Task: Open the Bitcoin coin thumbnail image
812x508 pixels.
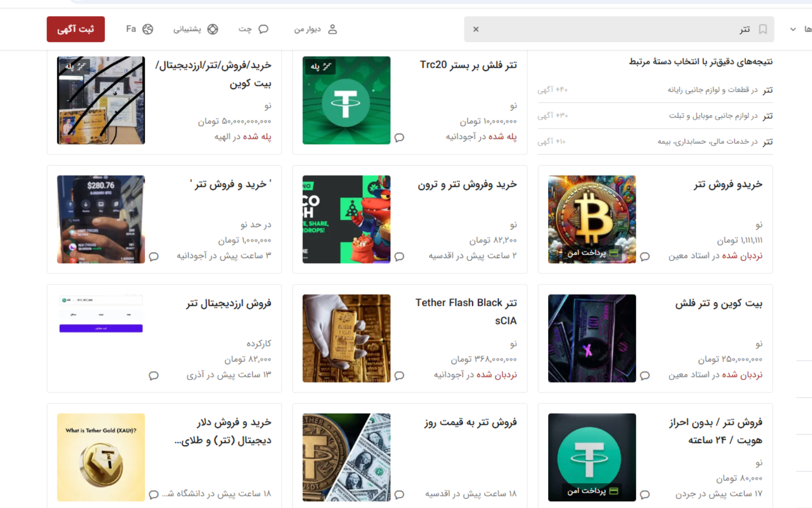Action: [592, 219]
